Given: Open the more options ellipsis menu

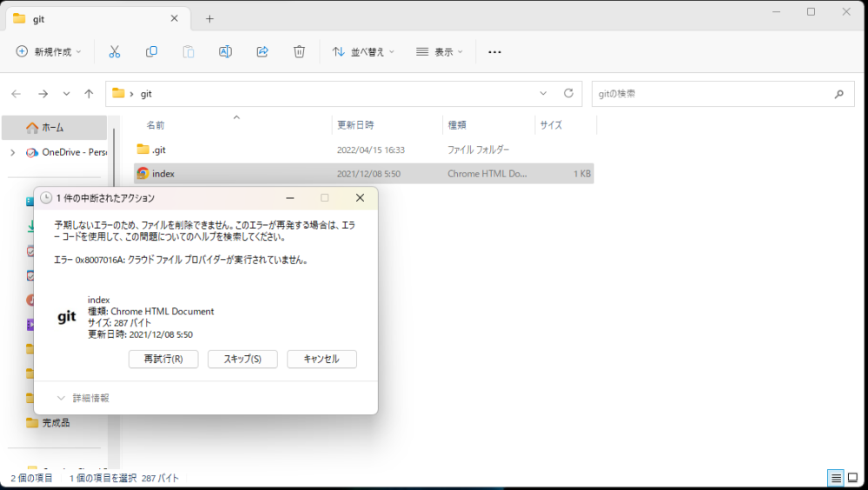Looking at the screenshot, I should [x=494, y=52].
